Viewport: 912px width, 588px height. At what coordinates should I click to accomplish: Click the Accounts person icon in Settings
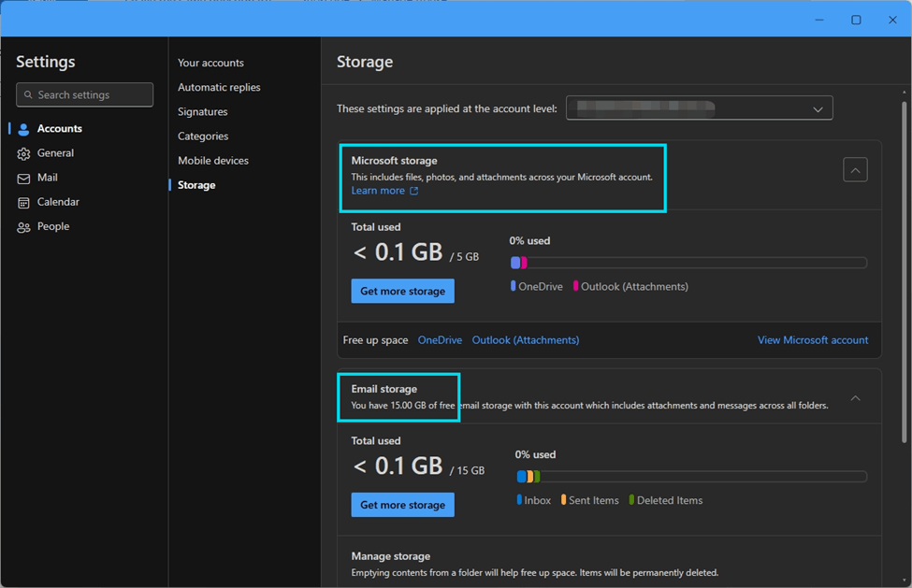[x=23, y=129]
